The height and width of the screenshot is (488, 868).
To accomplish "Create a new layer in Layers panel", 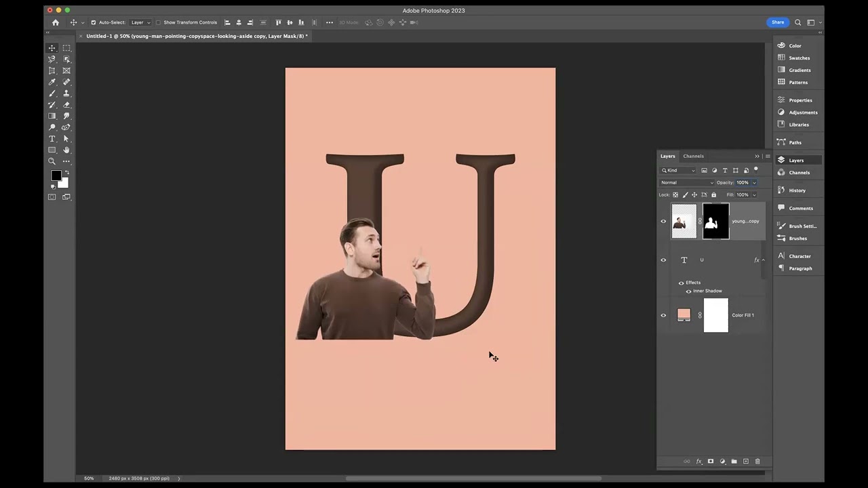I will tap(746, 462).
